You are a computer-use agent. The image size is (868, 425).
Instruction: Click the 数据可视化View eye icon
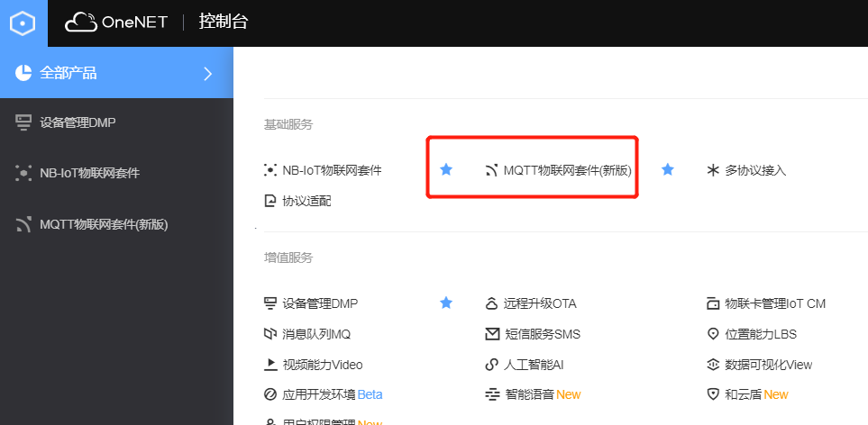coord(713,365)
